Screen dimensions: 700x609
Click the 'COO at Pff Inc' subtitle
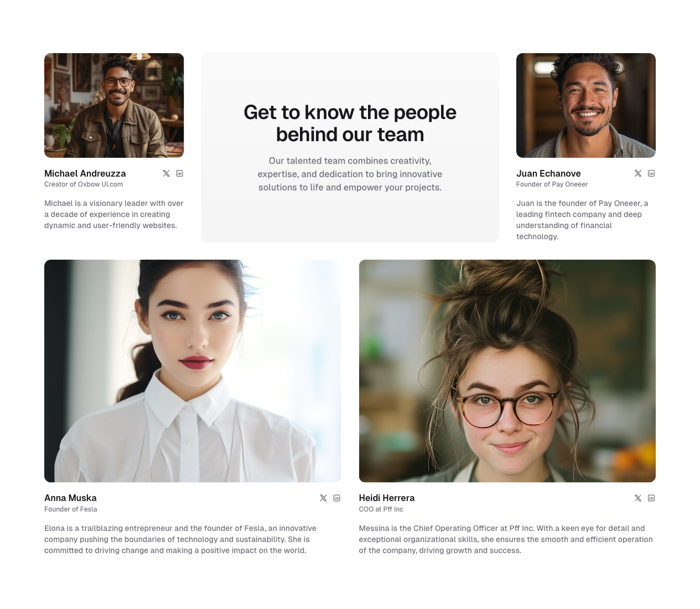coord(381,509)
